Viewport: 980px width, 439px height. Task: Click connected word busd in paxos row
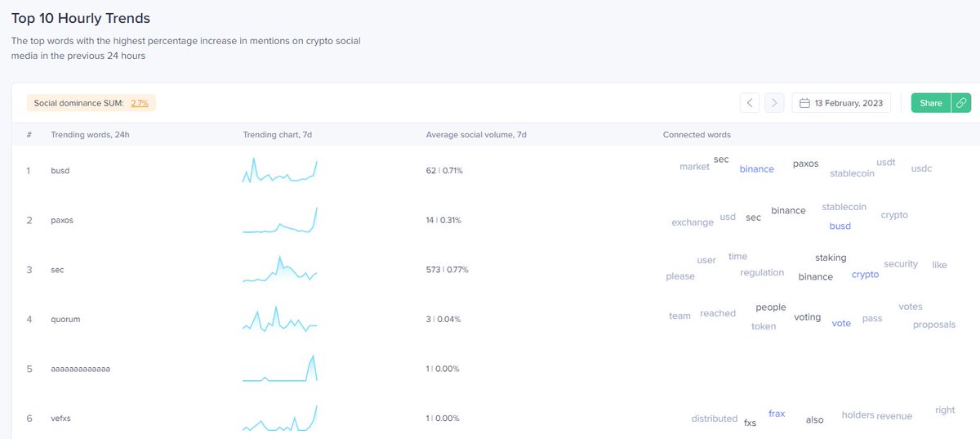point(840,226)
